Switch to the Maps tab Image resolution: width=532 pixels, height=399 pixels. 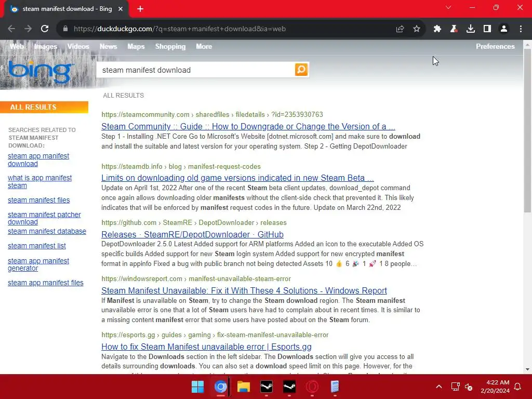pos(136,46)
